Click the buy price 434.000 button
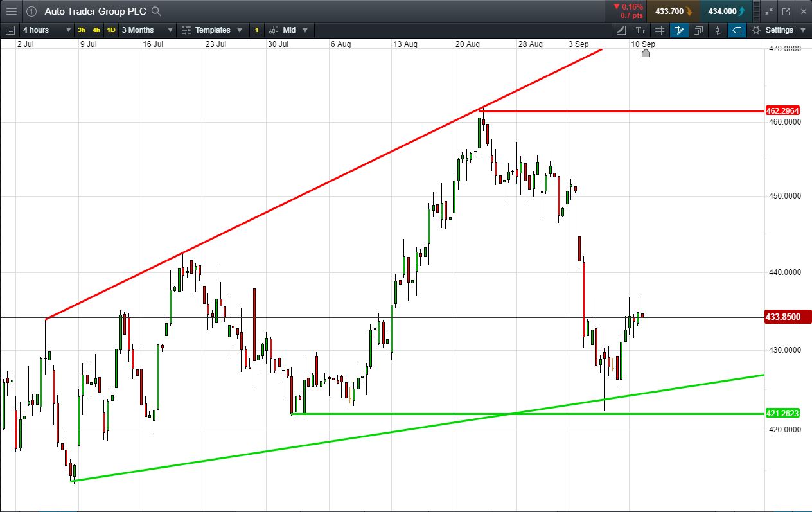812x512 pixels. tap(726, 11)
